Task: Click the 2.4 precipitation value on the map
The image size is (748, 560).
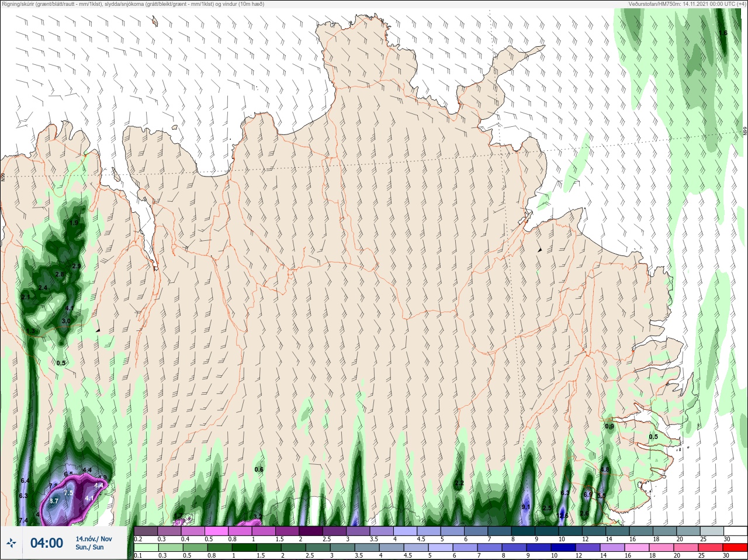Action: (43, 288)
